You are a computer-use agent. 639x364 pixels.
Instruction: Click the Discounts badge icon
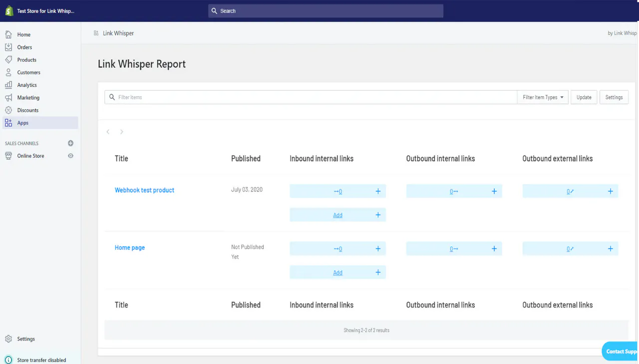click(x=8, y=110)
